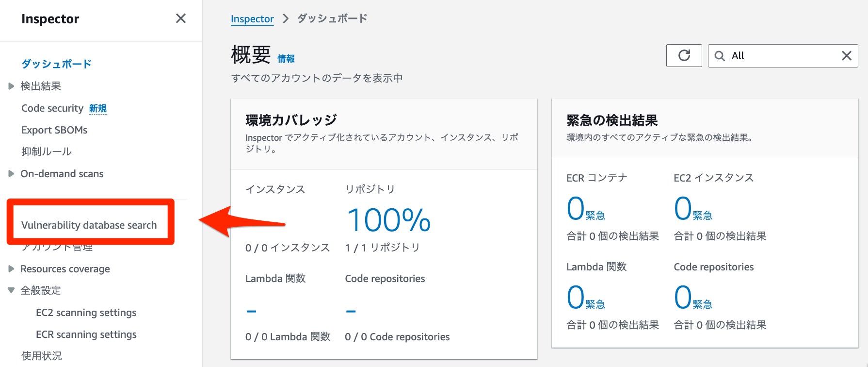This screenshot has width=868, height=367.
Task: Click the 情報 info link beside 概要
Action: click(x=286, y=59)
